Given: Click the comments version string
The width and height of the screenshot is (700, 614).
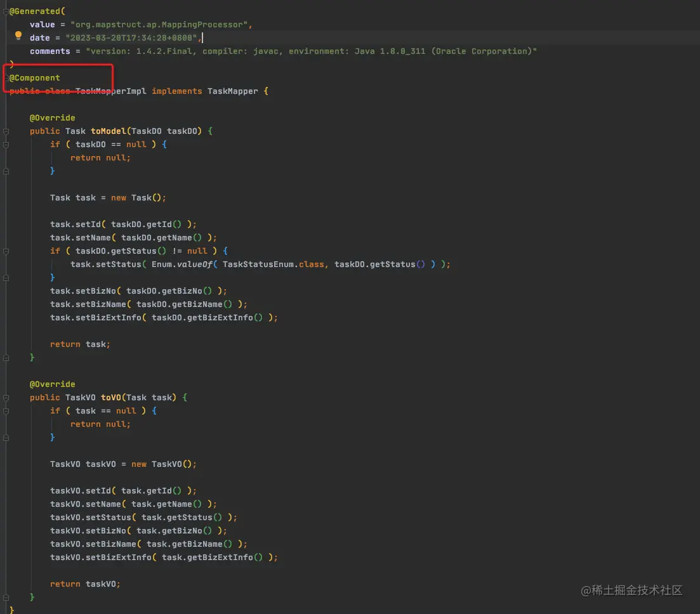Looking at the screenshot, I should coord(311,51).
